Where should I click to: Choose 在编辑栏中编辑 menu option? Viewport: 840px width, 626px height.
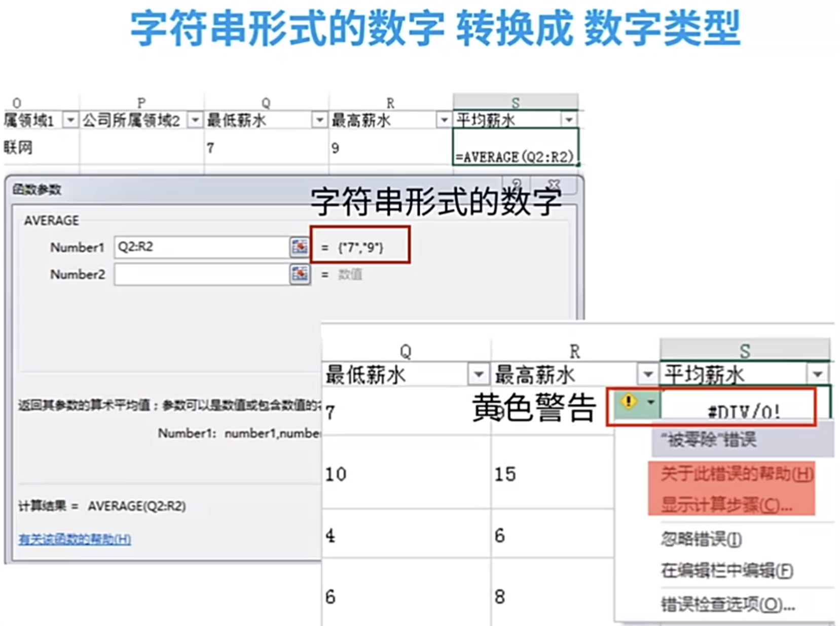pos(726,571)
